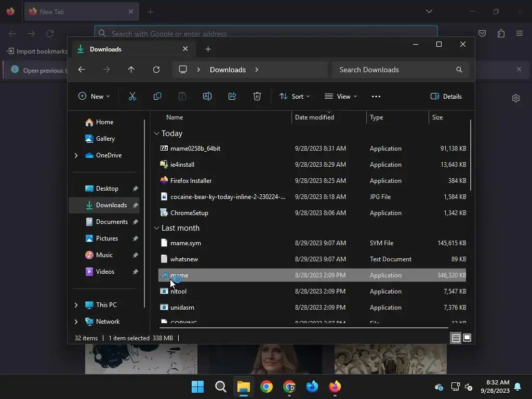This screenshot has width=532, height=399.
Task: Click chevron after Downloads in address bar
Action: [257, 70]
